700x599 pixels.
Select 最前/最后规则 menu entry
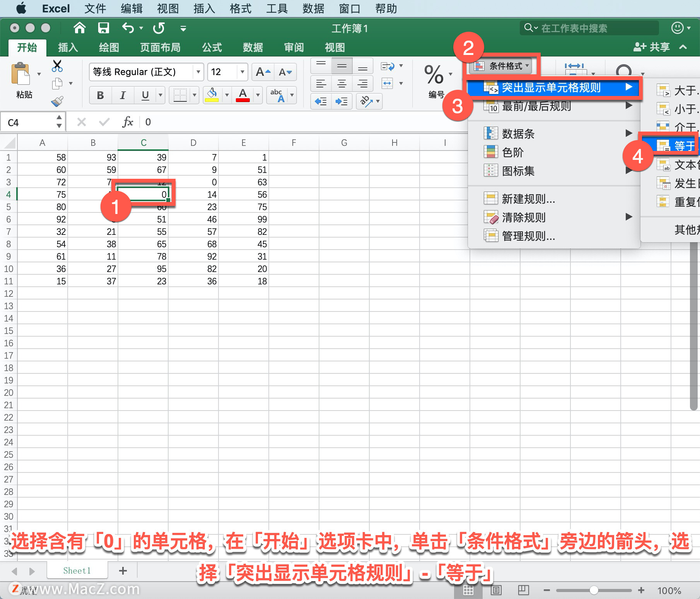[x=553, y=106]
